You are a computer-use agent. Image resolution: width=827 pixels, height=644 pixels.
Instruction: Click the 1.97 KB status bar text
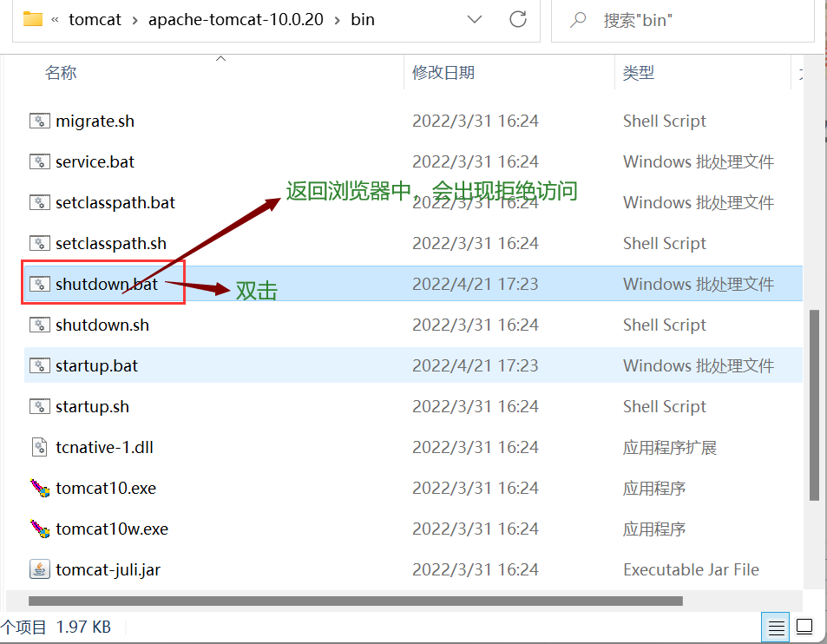(83, 628)
